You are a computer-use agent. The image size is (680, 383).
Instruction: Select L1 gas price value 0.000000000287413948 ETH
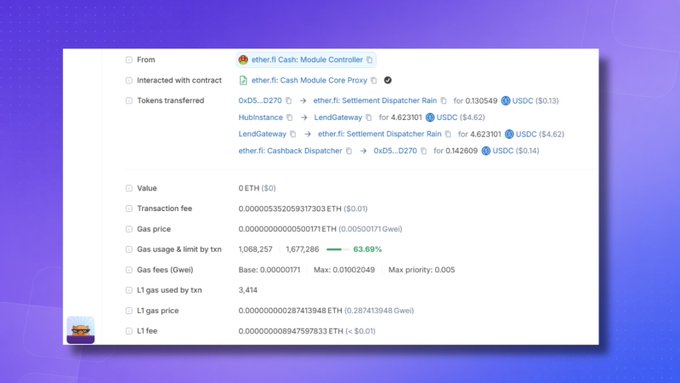[x=290, y=311]
